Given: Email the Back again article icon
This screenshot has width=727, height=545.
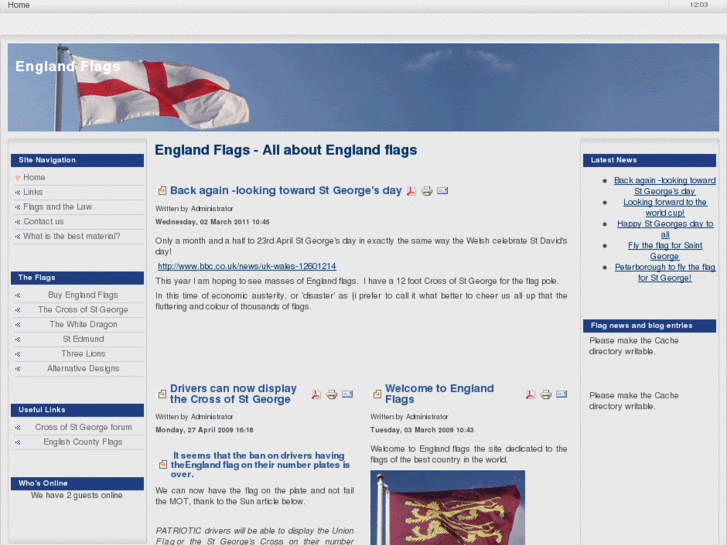Looking at the screenshot, I should coord(442,191).
